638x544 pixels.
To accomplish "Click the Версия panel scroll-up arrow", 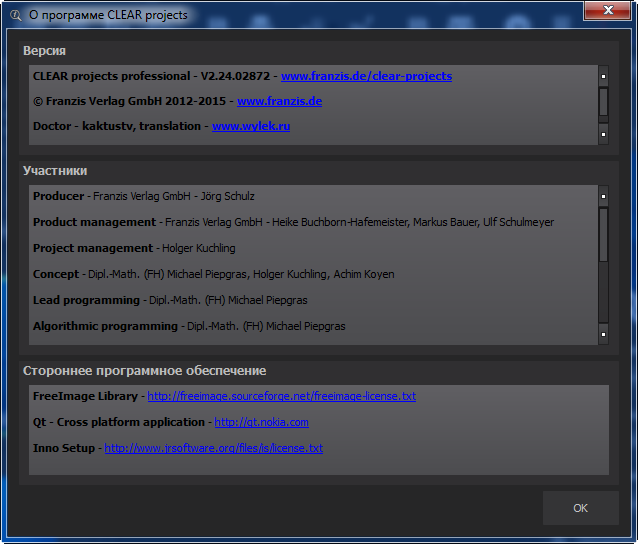I will click(603, 76).
